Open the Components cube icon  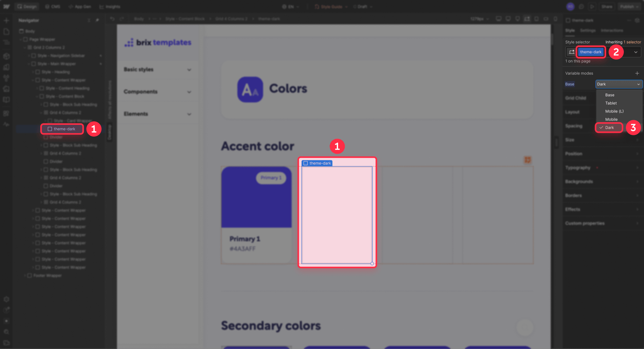point(6,56)
